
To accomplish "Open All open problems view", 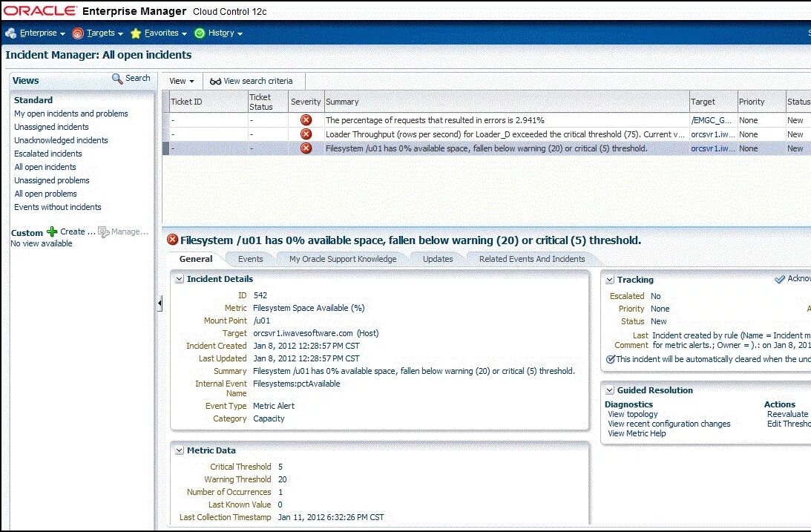I will (45, 194).
